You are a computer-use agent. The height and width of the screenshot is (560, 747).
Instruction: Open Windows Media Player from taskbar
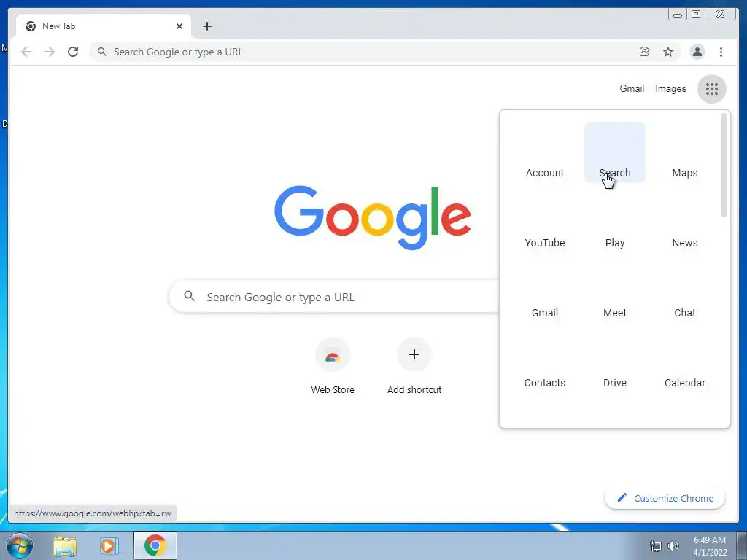click(109, 545)
